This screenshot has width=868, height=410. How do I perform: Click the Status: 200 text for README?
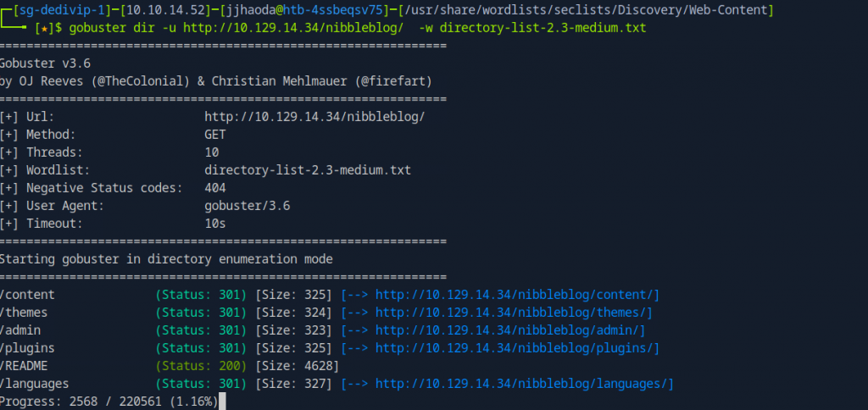[201, 366]
